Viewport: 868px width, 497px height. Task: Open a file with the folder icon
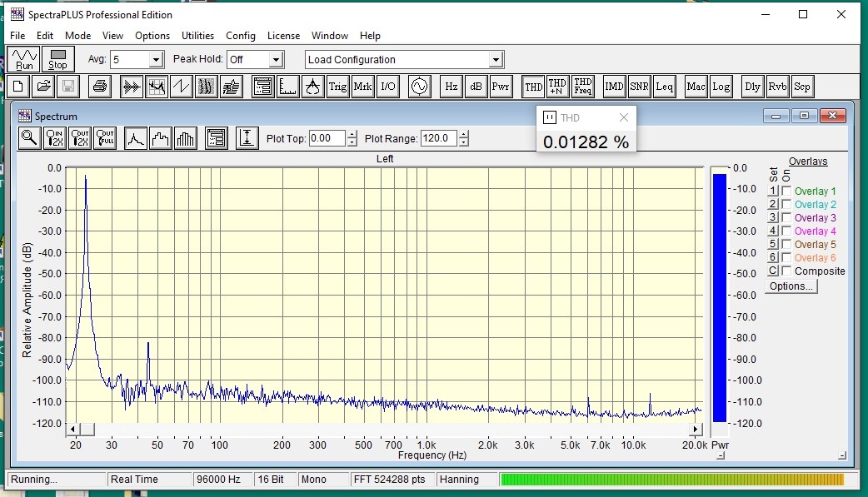[x=43, y=87]
